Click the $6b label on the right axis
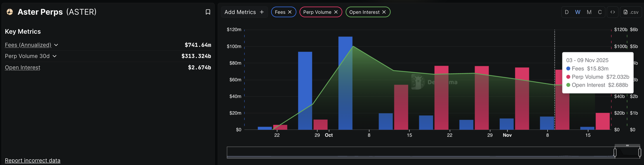Viewport: 644px width, 165px height. click(x=634, y=30)
